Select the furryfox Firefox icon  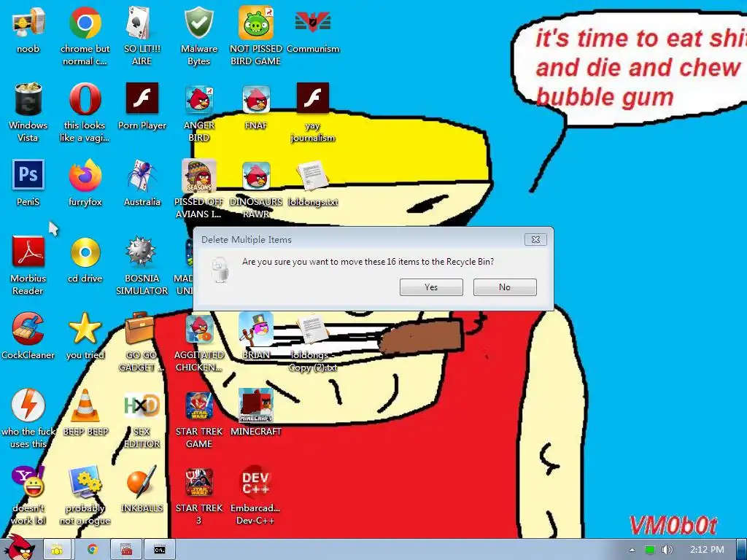coord(85,176)
